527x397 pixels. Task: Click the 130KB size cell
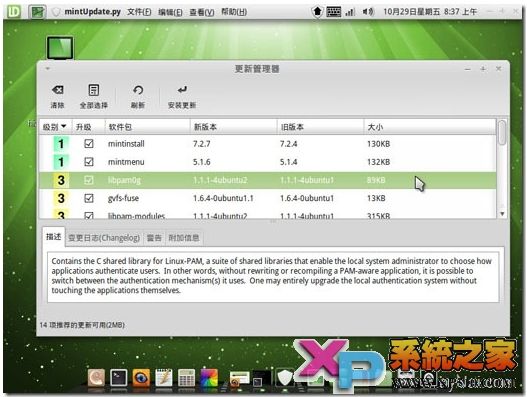[x=378, y=144]
